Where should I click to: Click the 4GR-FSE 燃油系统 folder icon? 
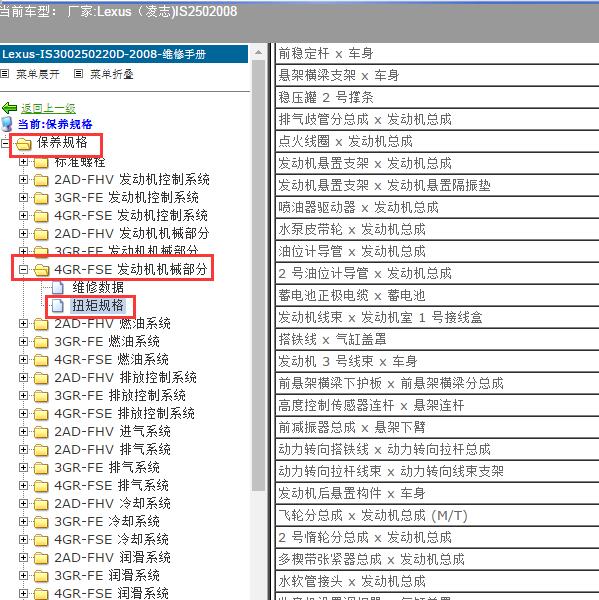point(41,360)
